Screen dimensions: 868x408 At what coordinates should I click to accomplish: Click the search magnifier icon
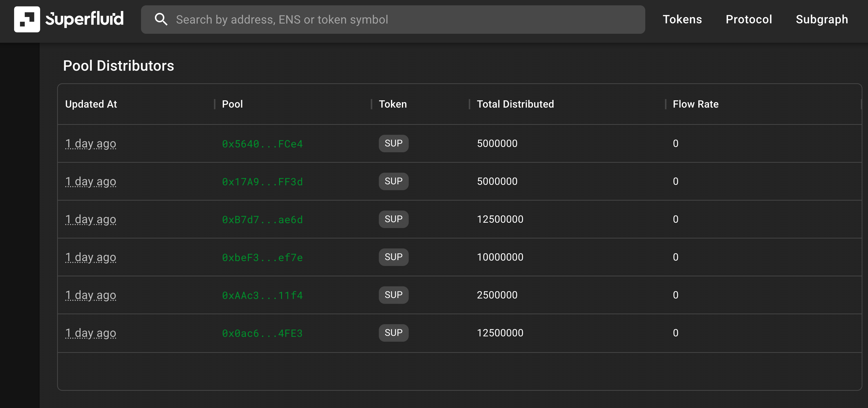click(x=161, y=19)
